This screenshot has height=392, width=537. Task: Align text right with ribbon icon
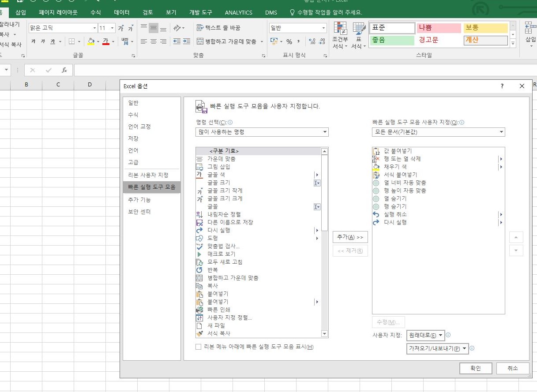[x=163, y=41]
